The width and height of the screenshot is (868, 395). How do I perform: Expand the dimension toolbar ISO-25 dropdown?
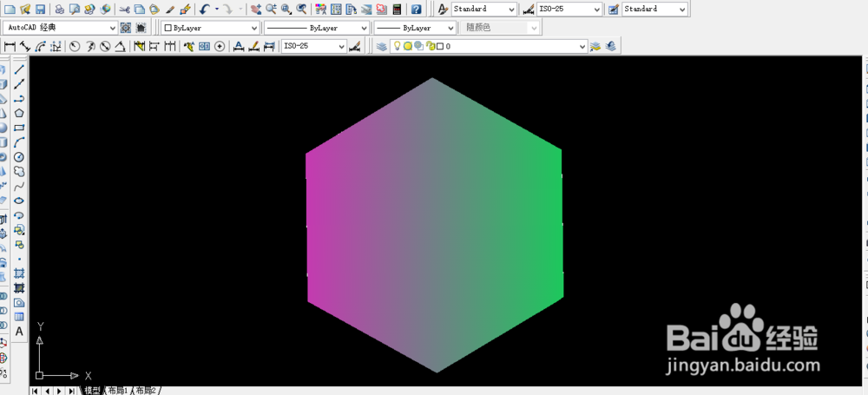click(341, 46)
